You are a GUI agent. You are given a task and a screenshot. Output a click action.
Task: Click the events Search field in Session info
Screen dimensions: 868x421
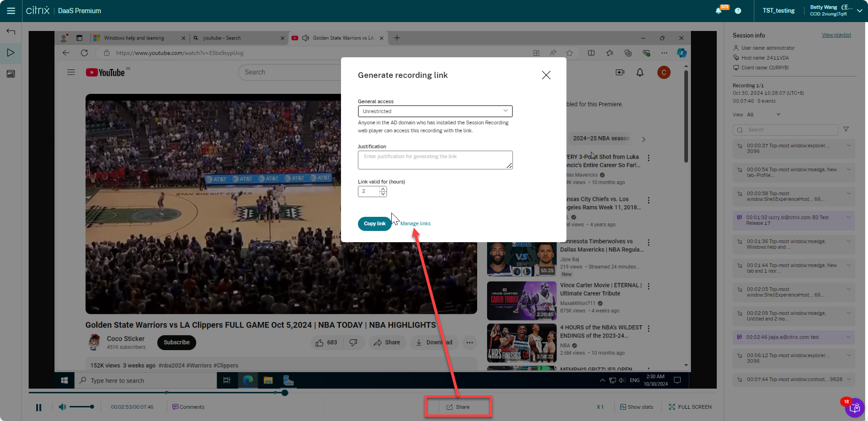pyautogui.click(x=785, y=130)
